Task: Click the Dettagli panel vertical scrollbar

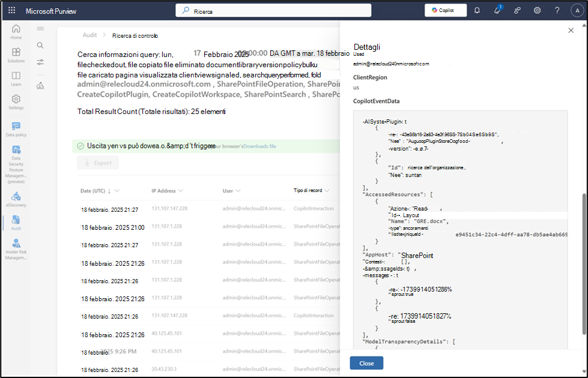Action: pos(584,264)
